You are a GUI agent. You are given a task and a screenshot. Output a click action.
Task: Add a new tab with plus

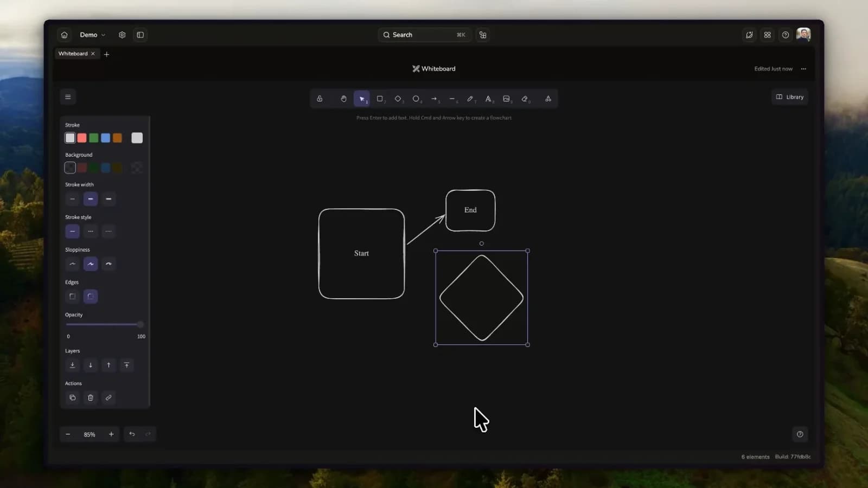(107, 54)
